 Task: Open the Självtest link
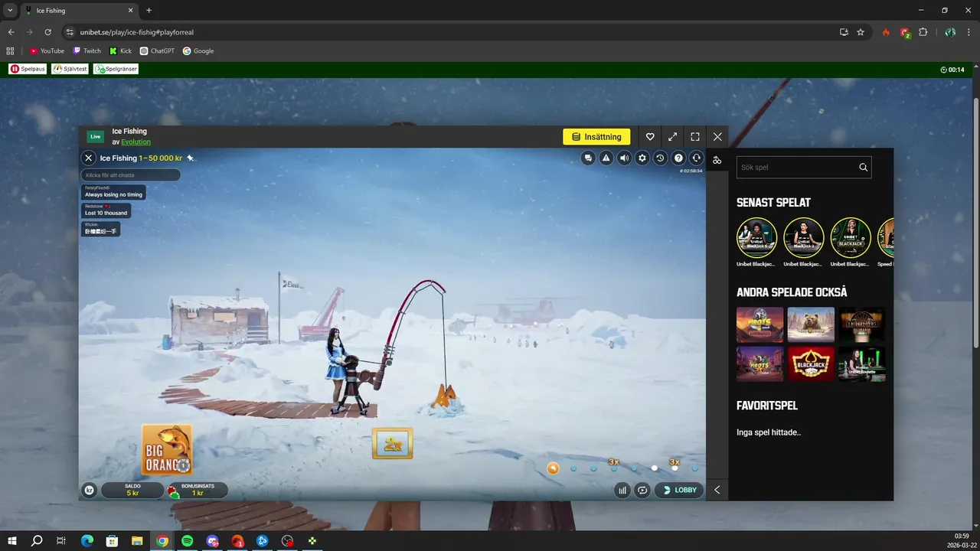click(70, 69)
